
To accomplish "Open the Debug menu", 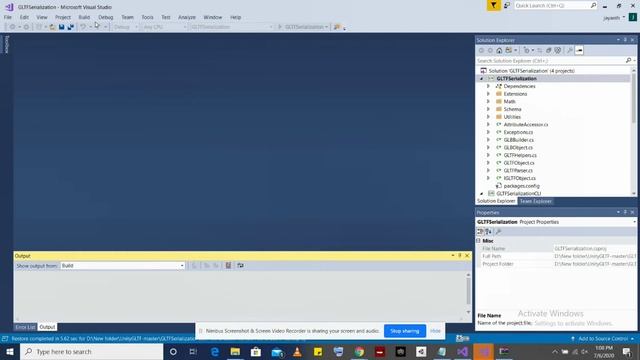I will [x=105, y=17].
